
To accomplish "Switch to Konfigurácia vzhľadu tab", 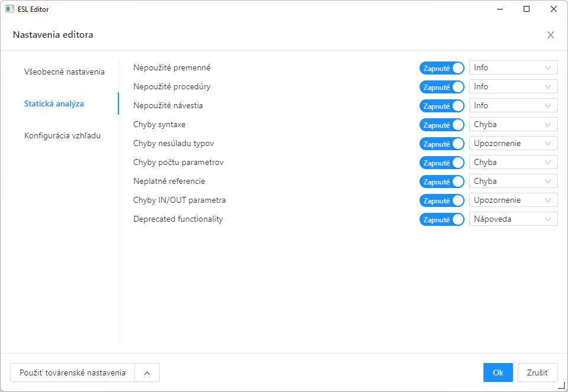I will 62,135.
